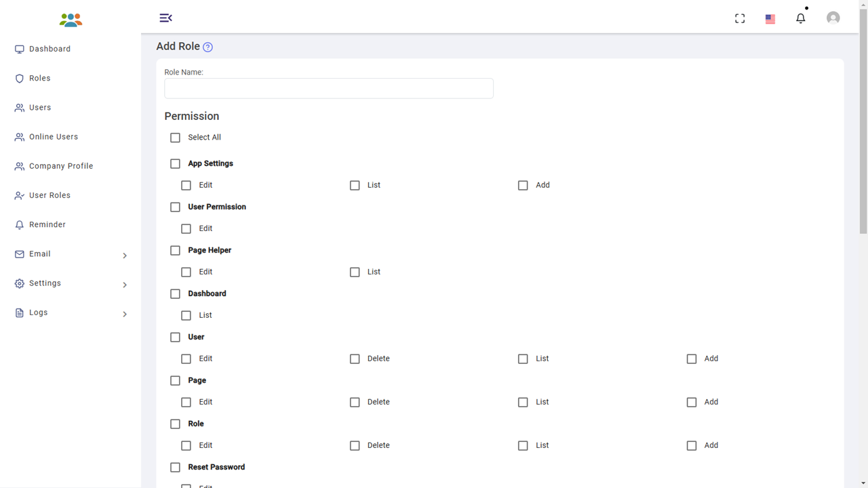This screenshot has width=868, height=488.
Task: Go to Online Users in the sidebar
Action: (53, 137)
